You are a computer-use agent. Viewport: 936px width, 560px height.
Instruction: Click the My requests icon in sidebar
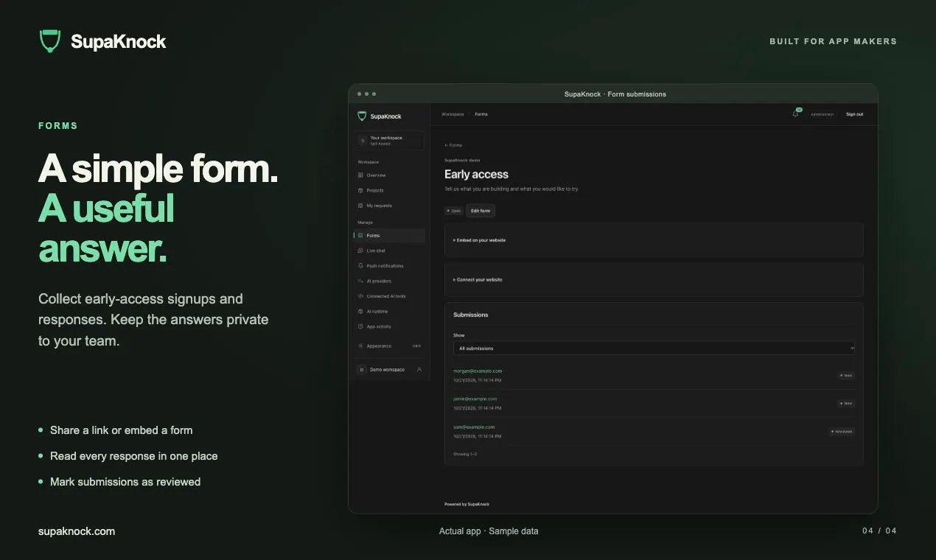pos(360,206)
